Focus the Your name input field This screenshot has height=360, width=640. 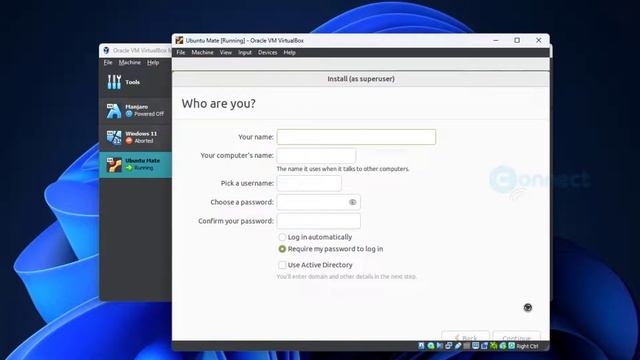pos(356,137)
